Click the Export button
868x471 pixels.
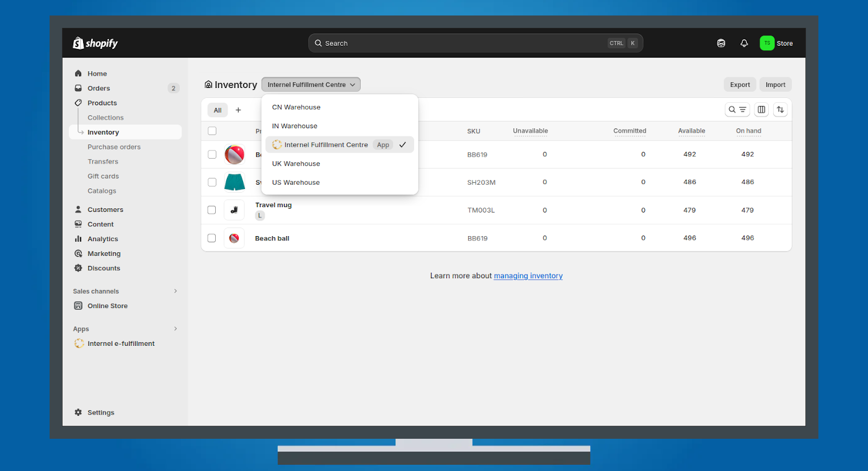click(x=740, y=85)
